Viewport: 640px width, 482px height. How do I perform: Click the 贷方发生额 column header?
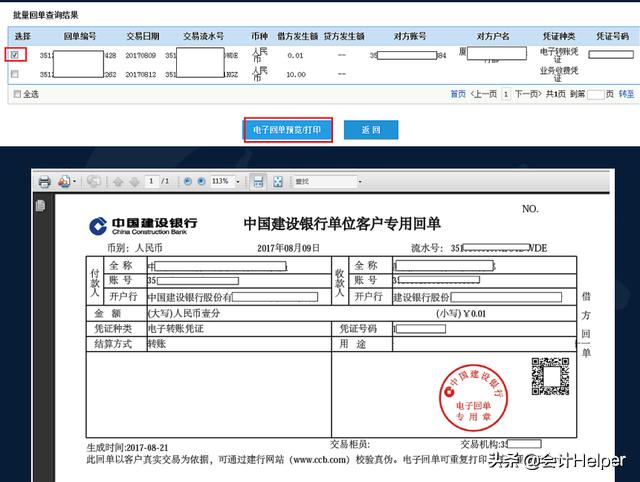pos(344,36)
